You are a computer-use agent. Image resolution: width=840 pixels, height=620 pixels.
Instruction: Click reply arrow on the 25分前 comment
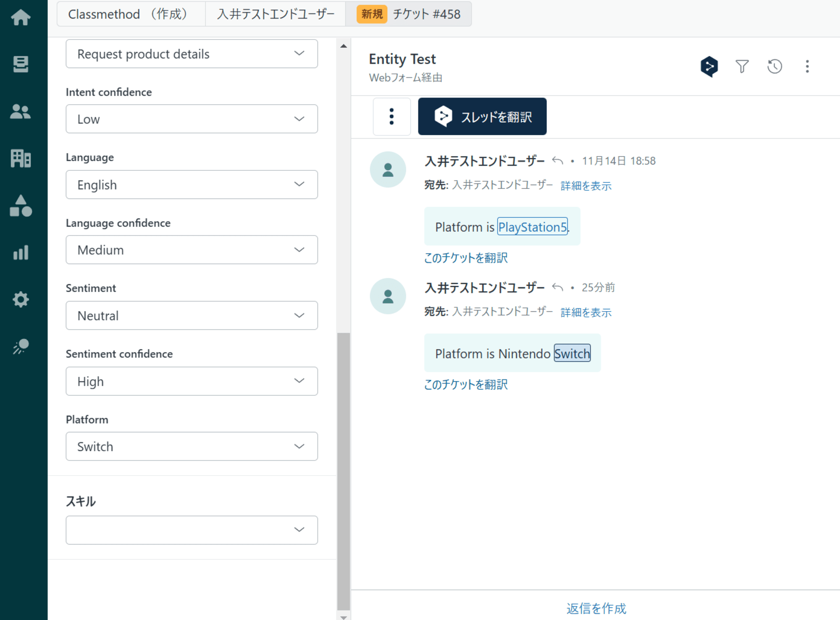pos(557,288)
